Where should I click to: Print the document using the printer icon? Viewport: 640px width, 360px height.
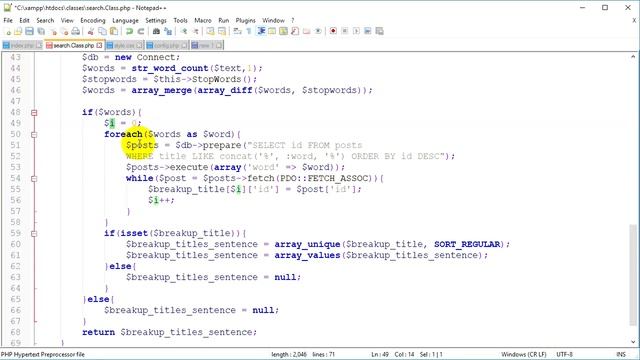(x=76, y=31)
